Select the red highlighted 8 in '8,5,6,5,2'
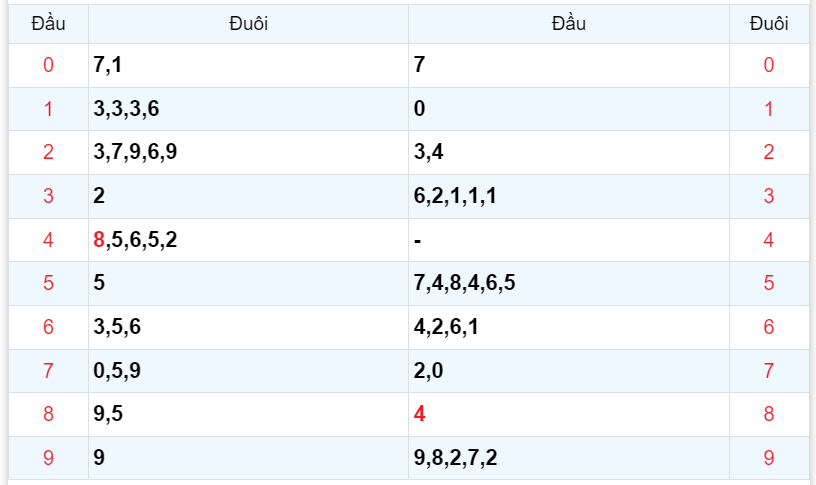 99,240
